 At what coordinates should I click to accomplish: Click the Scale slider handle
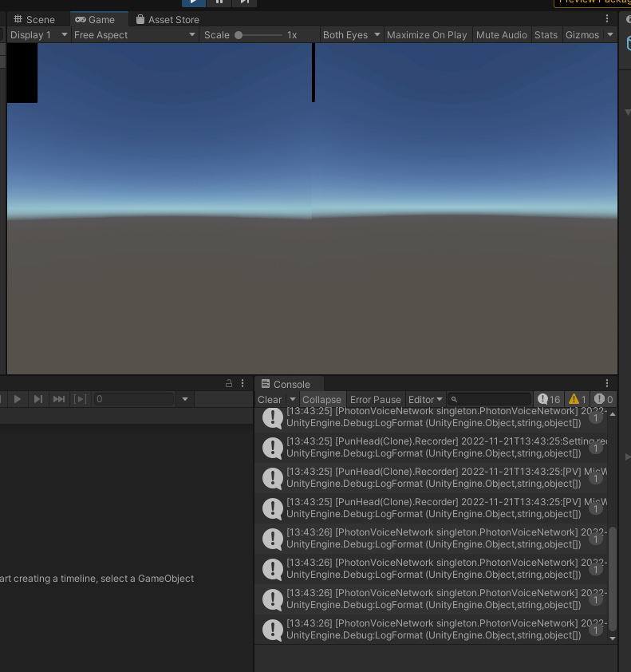[239, 35]
